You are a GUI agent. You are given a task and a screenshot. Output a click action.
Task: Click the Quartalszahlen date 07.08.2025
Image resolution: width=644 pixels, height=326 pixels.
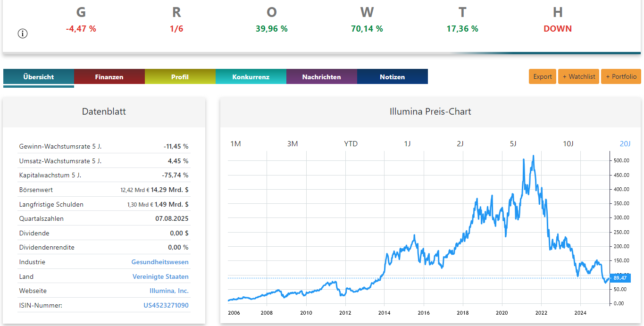point(172,218)
